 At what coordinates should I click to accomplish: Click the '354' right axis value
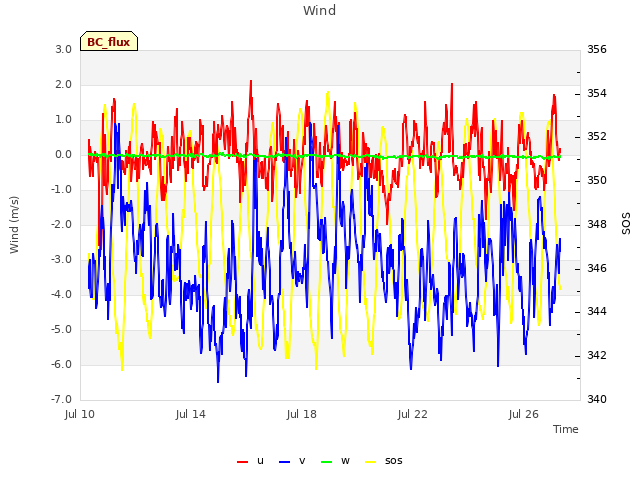(597, 93)
